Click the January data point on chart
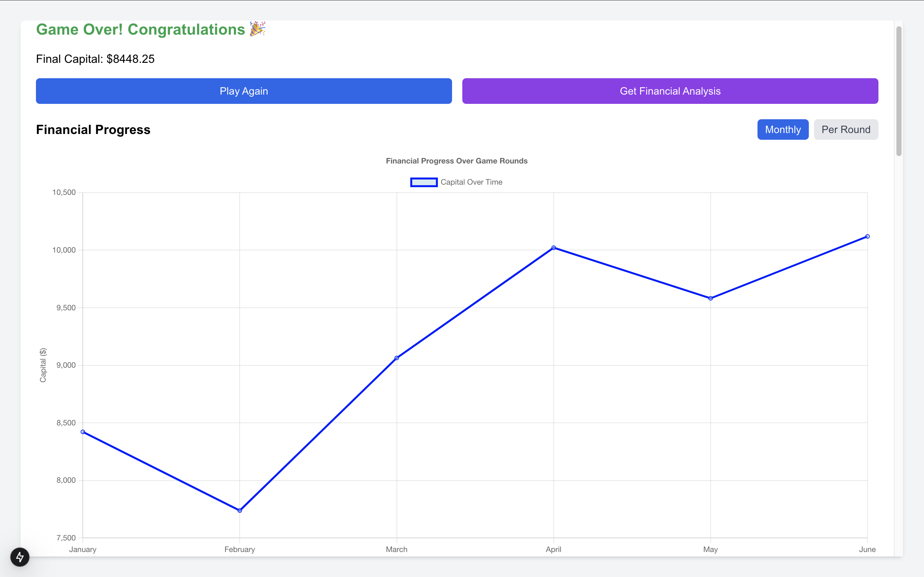The height and width of the screenshot is (577, 924). [83, 431]
